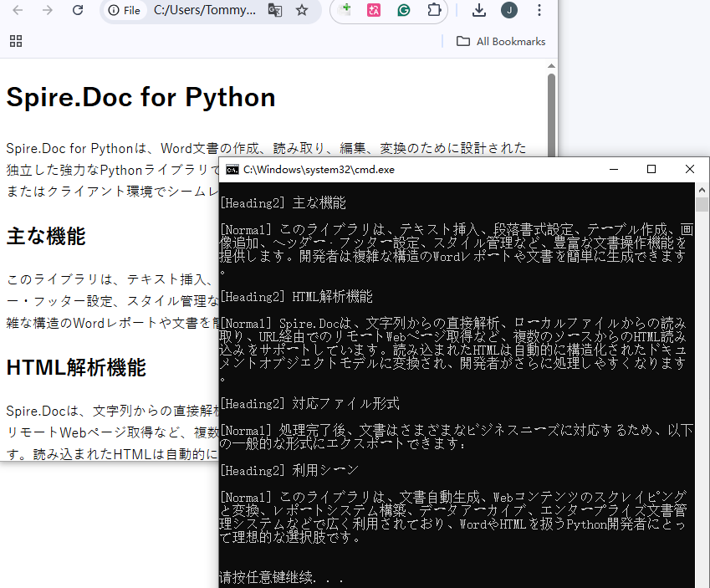Screen dimensions: 710x588
Task: Go back in browser history
Action: [x=18, y=10]
